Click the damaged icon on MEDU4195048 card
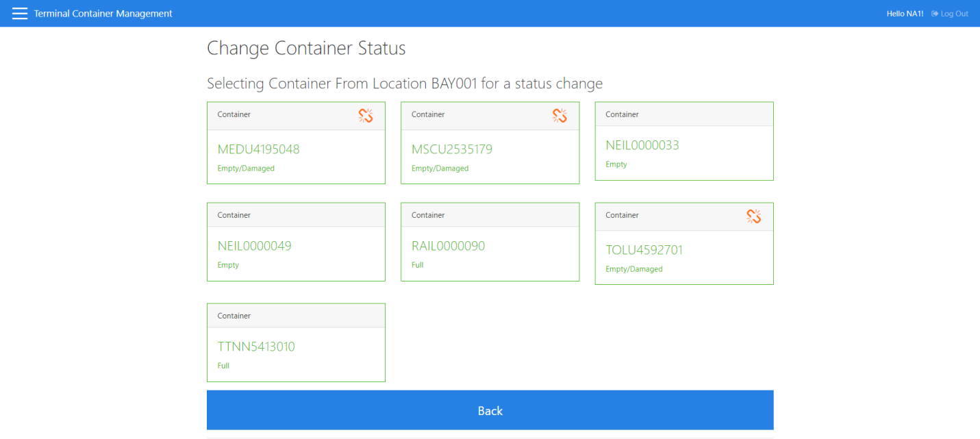980x439 pixels. [x=366, y=116]
